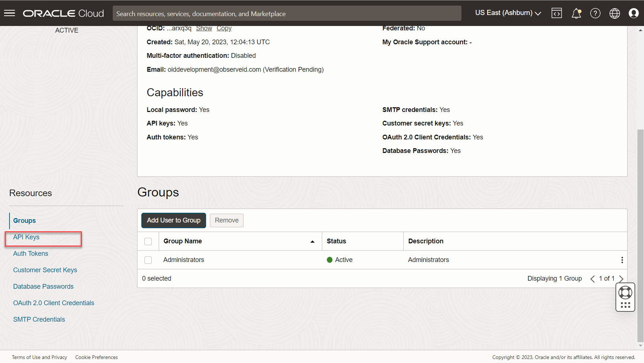Copy the OCID value

coord(224,29)
